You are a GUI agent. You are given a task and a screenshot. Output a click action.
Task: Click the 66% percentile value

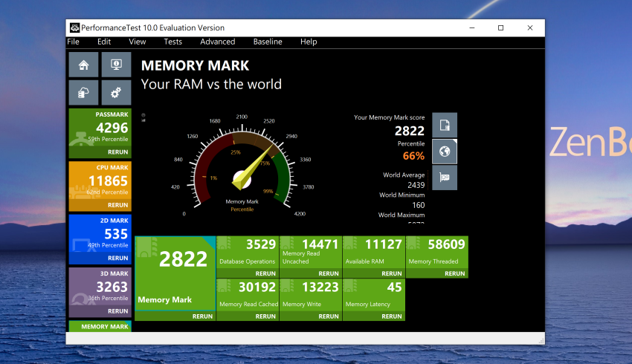tap(413, 156)
